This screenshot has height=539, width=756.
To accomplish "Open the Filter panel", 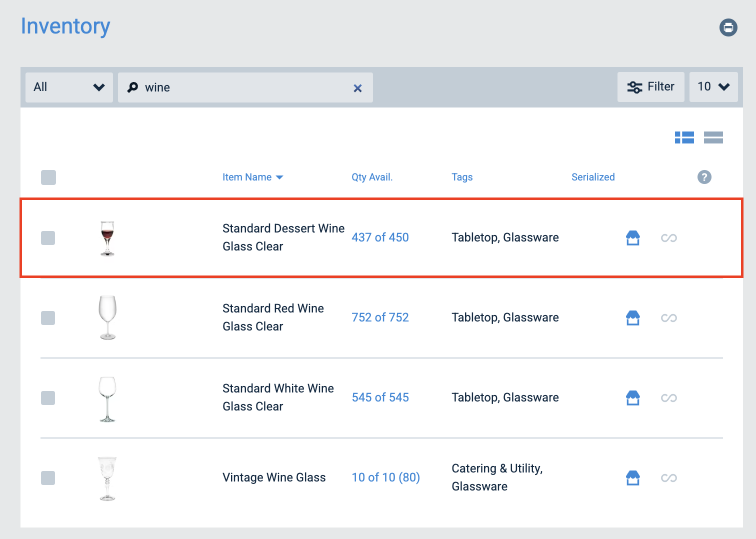I will tap(651, 86).
